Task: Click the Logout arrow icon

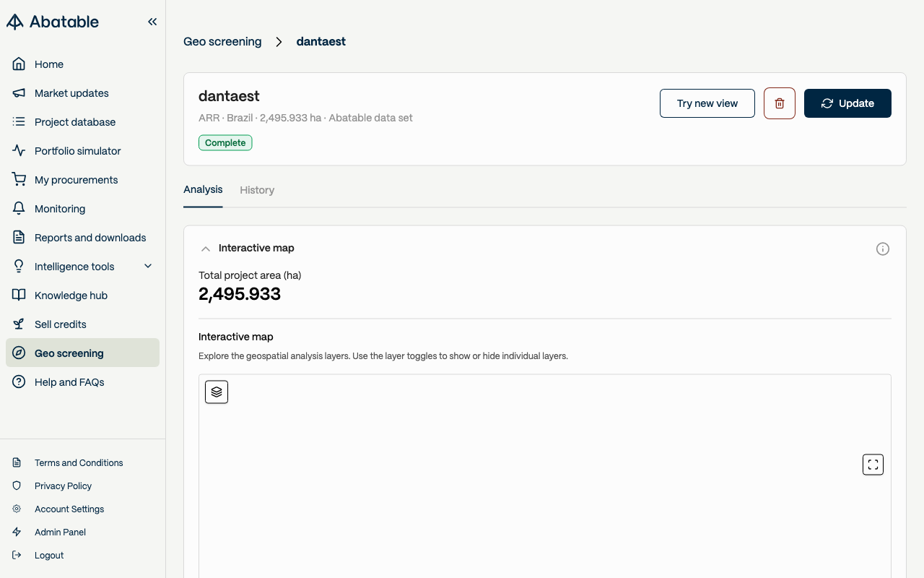Action: 17,556
